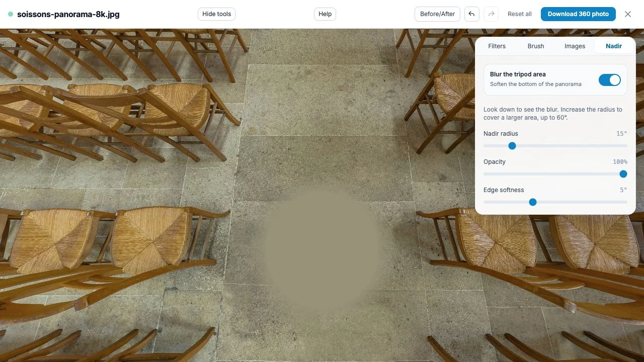This screenshot has width=644, height=362.
Task: Click the undo arrow icon
Action: (471, 14)
